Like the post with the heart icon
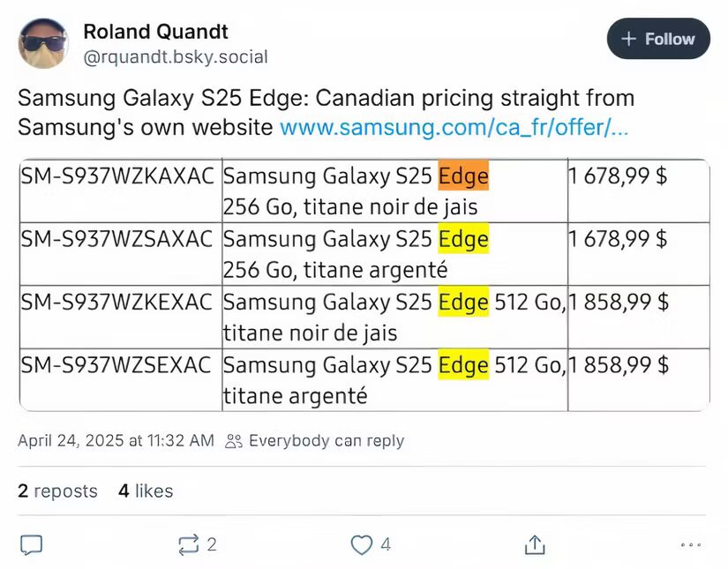Screen dimensions: 728x569 click(x=361, y=544)
